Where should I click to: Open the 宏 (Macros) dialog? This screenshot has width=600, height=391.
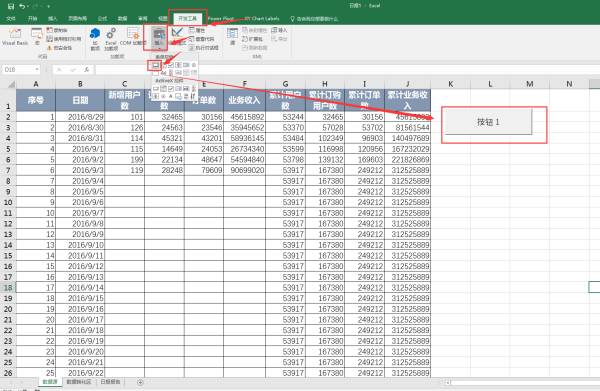click(37, 37)
